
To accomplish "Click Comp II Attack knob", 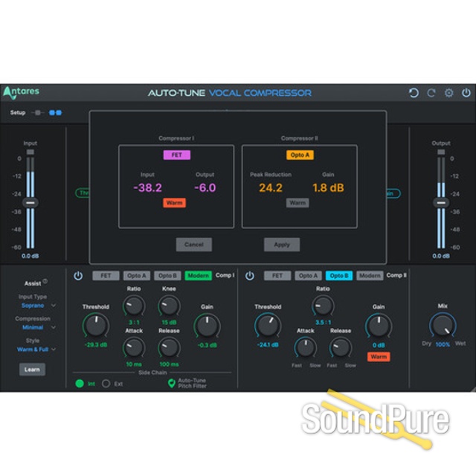I will 306,348.
